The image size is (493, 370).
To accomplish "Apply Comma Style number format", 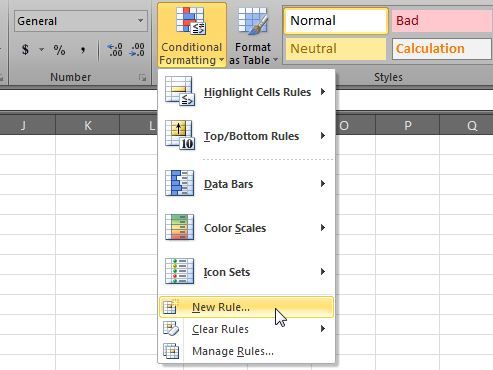I will click(x=83, y=50).
